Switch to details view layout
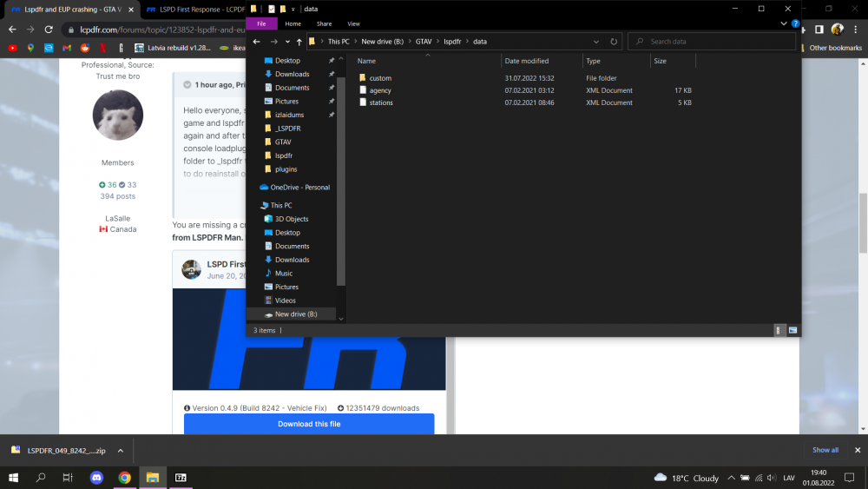The height and width of the screenshot is (489, 868). pyautogui.click(x=779, y=330)
